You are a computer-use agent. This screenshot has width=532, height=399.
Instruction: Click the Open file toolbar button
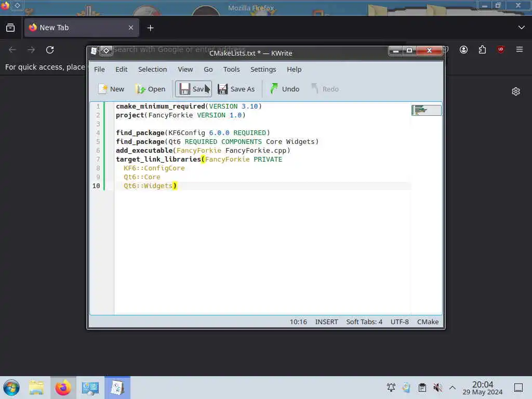(x=150, y=89)
